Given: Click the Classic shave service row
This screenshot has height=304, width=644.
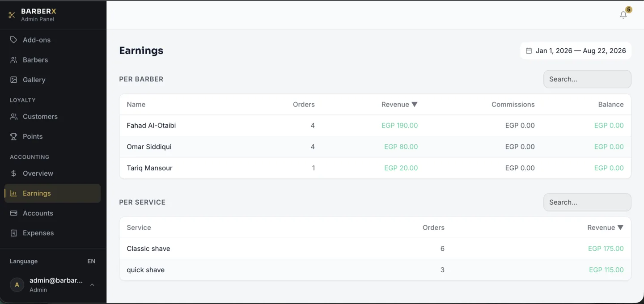Looking at the screenshot, I should pyautogui.click(x=375, y=249).
